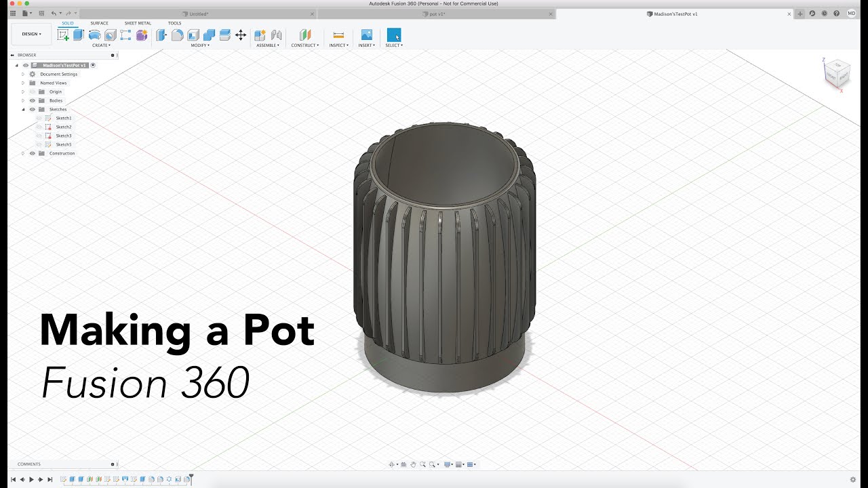Select the Rectangular Pattern tool
The width and height of the screenshot is (868, 488).
(125, 35)
